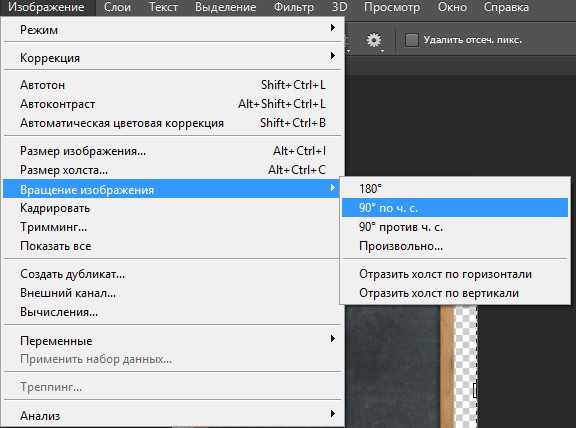The image size is (576, 428).
Task: Click the gear settings icon in options bar
Action: click(374, 40)
